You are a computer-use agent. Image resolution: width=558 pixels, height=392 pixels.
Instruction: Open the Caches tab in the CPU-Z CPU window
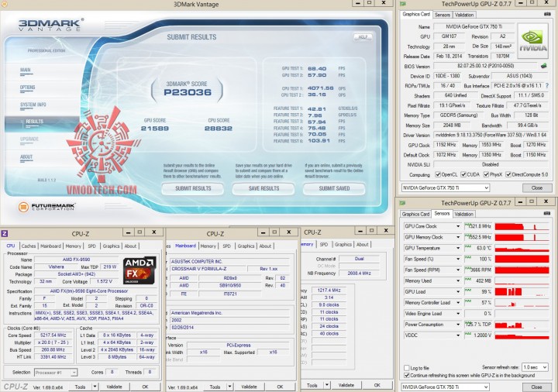point(29,246)
